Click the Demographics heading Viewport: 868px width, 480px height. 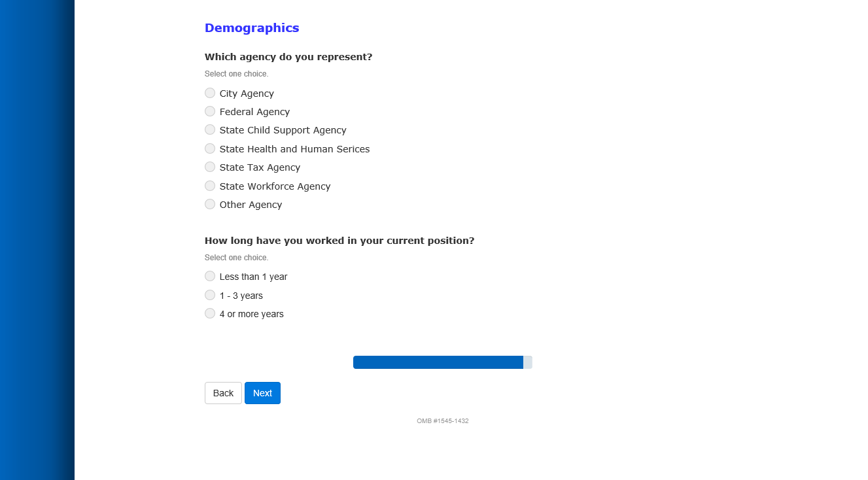coord(252,28)
